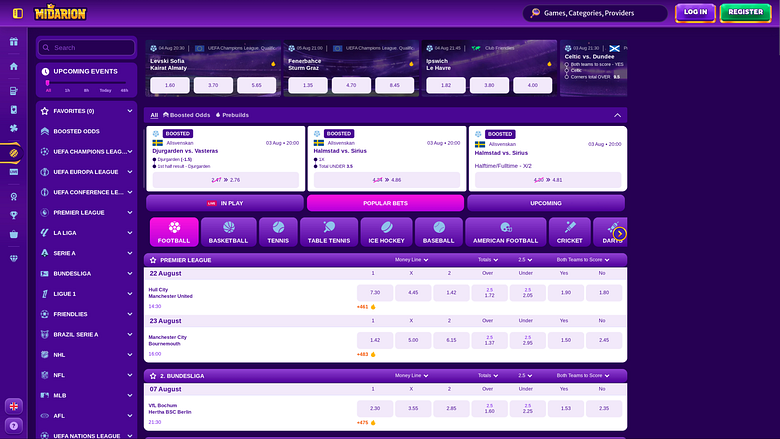Focus the sidebar Search field

click(87, 48)
